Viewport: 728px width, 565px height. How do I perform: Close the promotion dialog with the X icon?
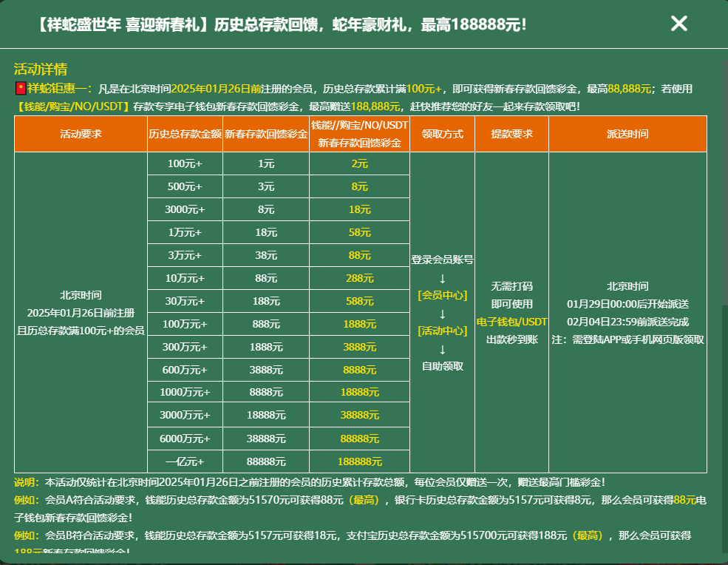click(678, 24)
